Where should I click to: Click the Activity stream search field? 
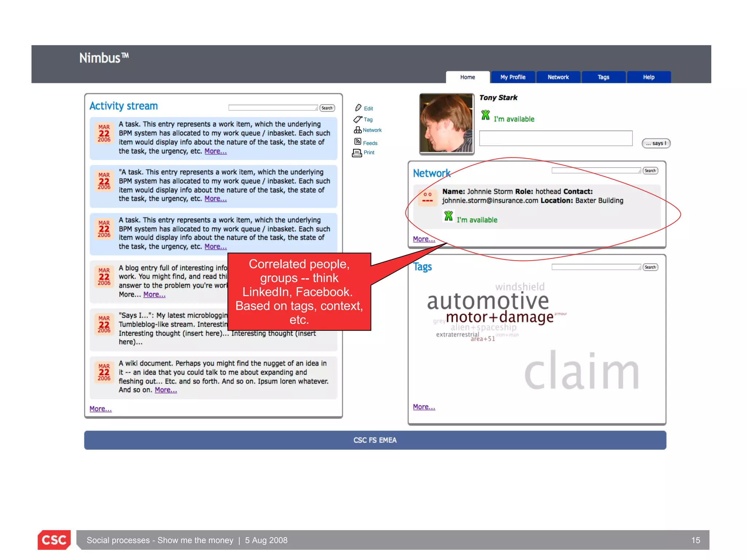tap(273, 108)
